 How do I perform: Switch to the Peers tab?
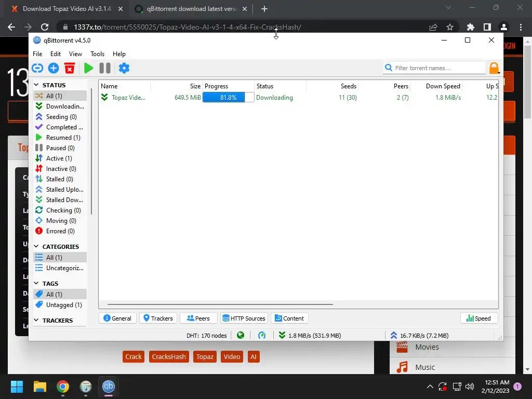[x=198, y=318]
